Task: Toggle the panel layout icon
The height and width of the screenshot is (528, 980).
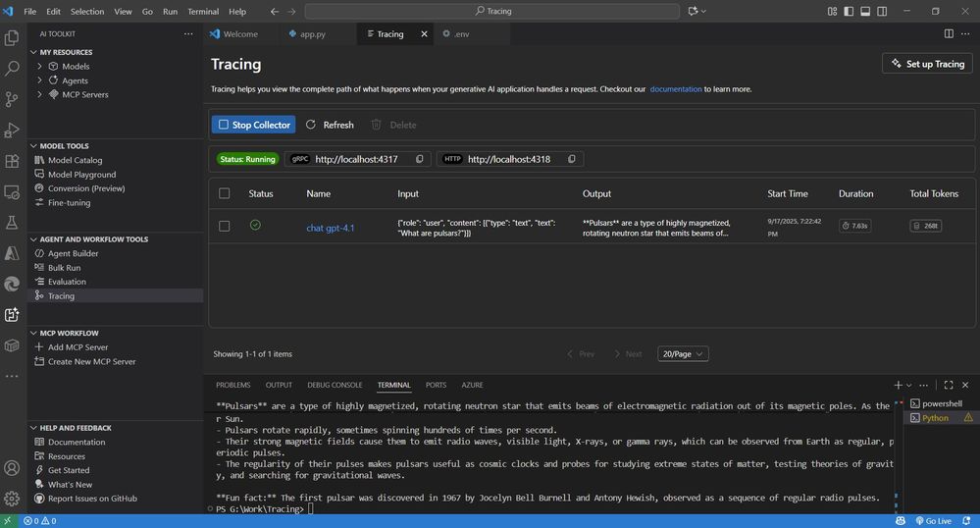Action: click(x=865, y=11)
